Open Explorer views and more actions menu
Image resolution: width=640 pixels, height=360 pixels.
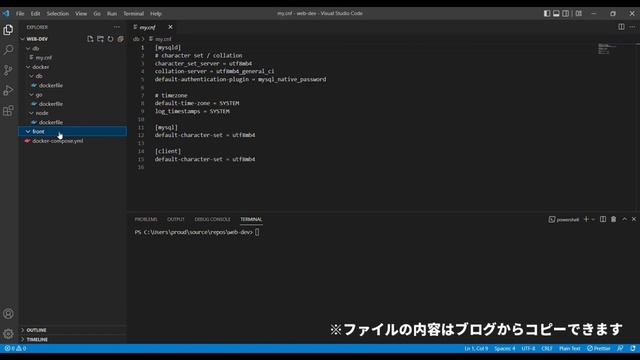click(x=117, y=27)
